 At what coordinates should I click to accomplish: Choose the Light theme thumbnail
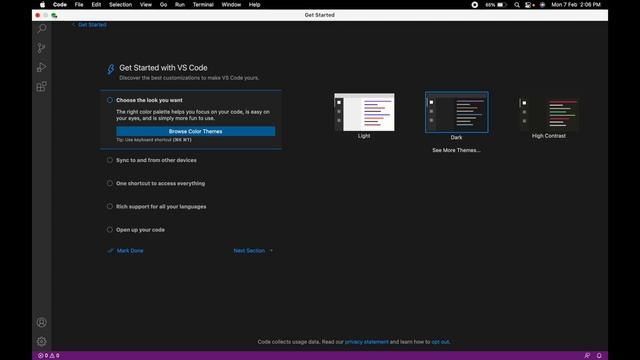[364, 112]
